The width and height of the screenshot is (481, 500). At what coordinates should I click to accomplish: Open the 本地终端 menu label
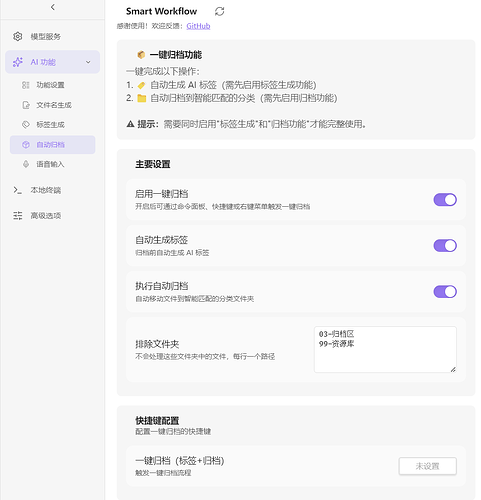pos(46,190)
